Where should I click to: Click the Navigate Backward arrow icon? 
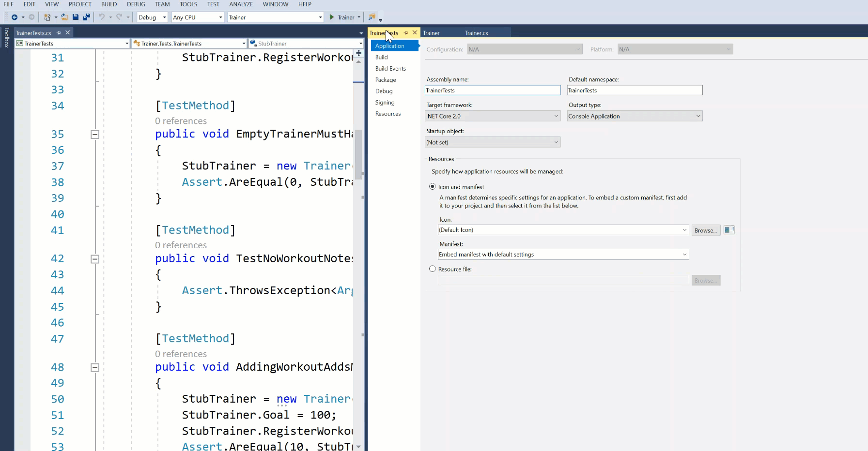15,17
